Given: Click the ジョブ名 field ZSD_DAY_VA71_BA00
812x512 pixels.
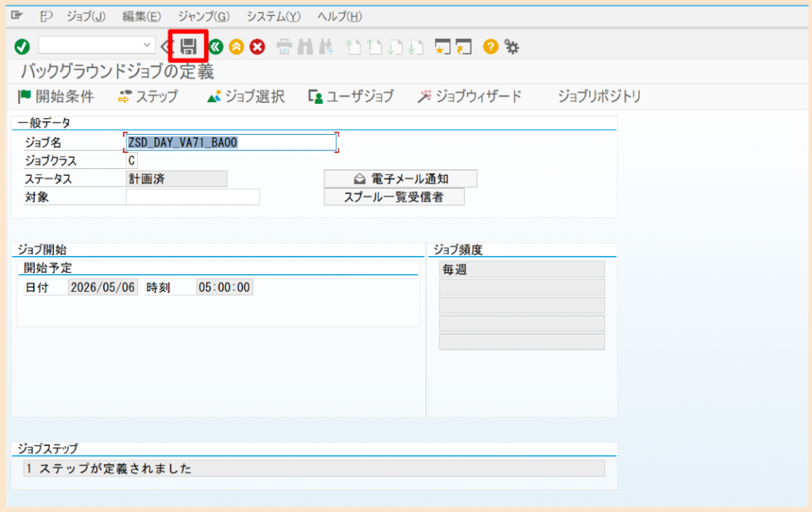Looking at the screenshot, I should pos(231,143).
